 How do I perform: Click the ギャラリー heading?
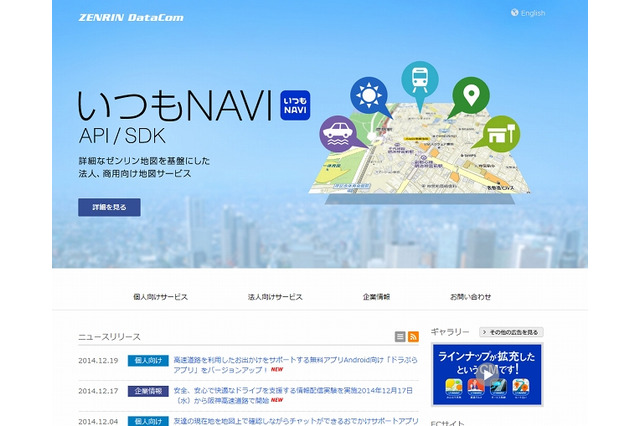(450, 332)
